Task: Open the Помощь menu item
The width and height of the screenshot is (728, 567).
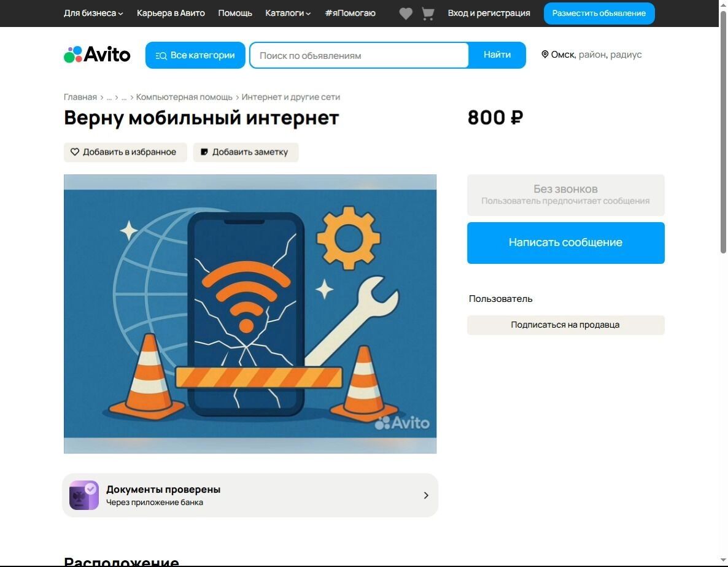Action: pyautogui.click(x=235, y=13)
